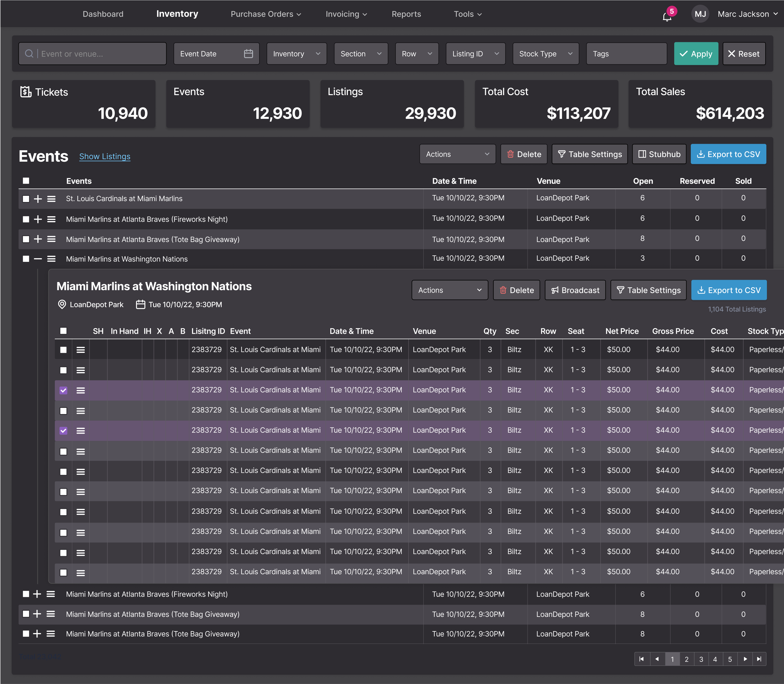Toggle select-all checkbox in Events table
The width and height of the screenshot is (784, 684).
pos(26,181)
